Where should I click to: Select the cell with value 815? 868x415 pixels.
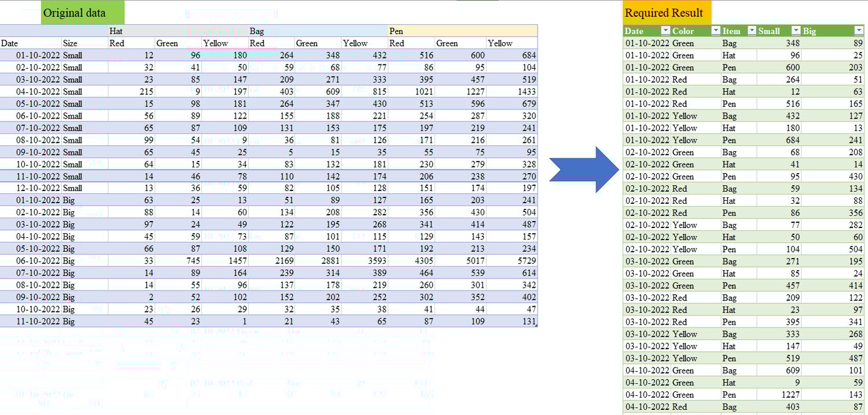point(365,91)
